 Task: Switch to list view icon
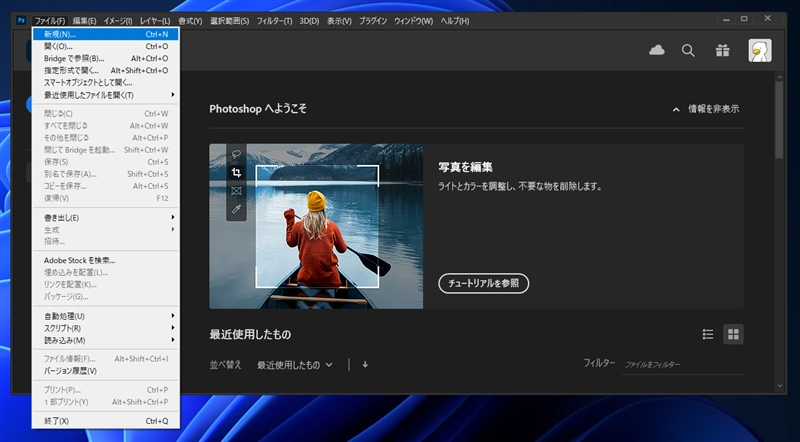708,334
